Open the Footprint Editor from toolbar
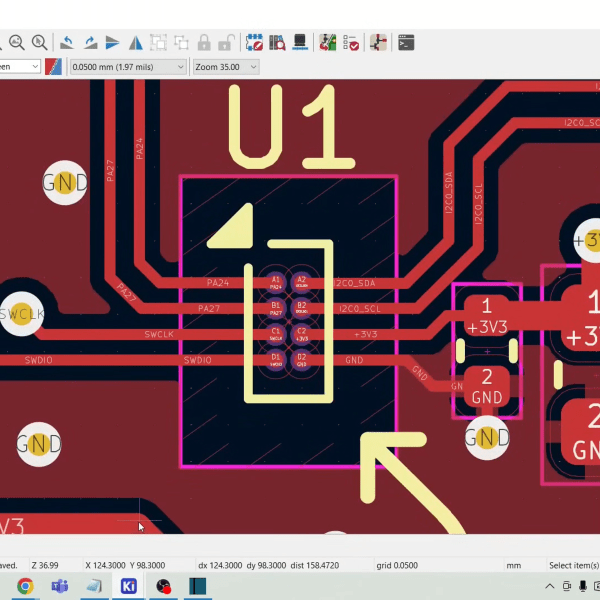This screenshot has width=600, height=600. point(254,43)
